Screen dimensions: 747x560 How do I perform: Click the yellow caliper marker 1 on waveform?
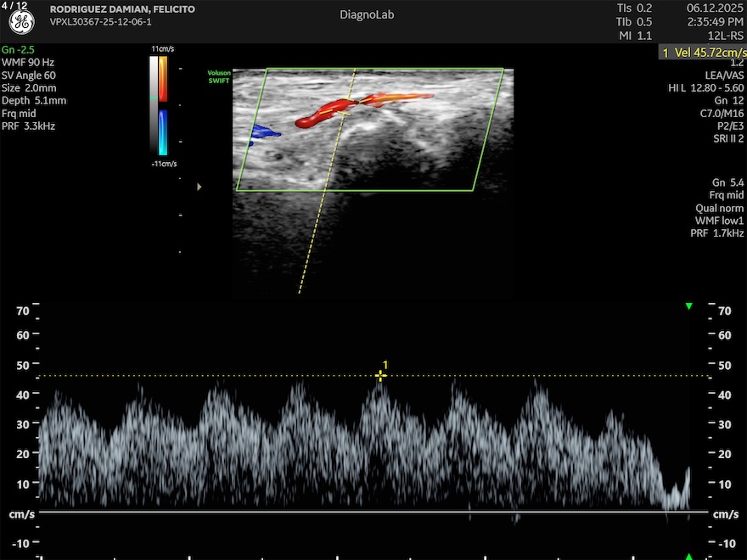point(380,376)
